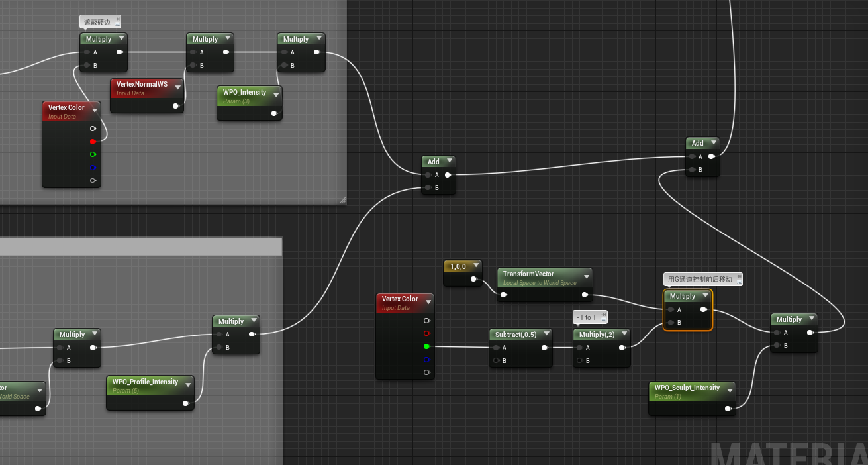Click the resize handle of the upper comment box

tap(342, 200)
